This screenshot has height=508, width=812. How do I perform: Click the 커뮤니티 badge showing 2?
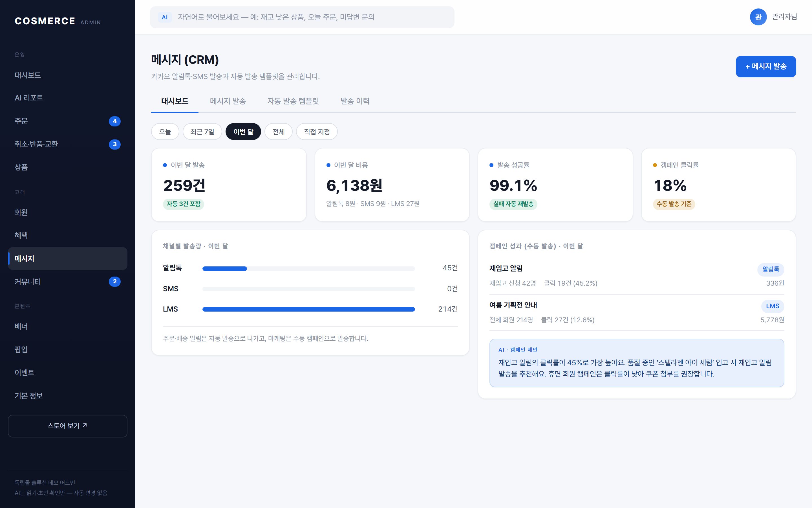pyautogui.click(x=115, y=282)
